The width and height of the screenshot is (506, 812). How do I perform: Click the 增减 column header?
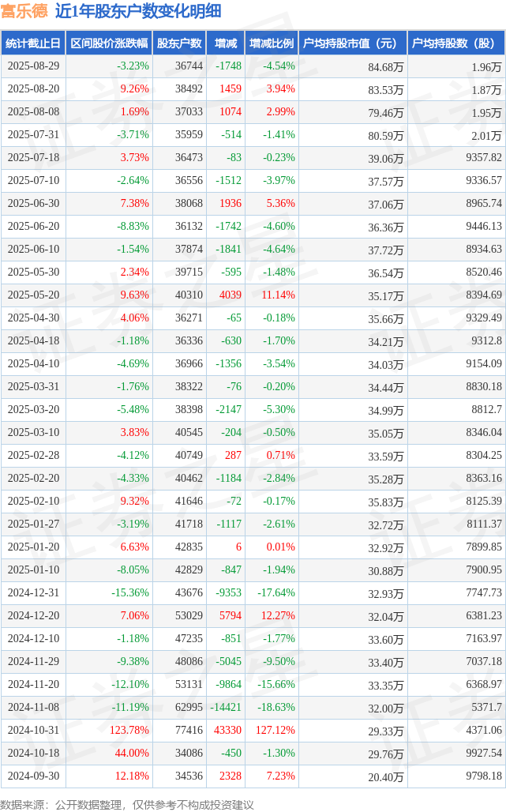click(226, 43)
